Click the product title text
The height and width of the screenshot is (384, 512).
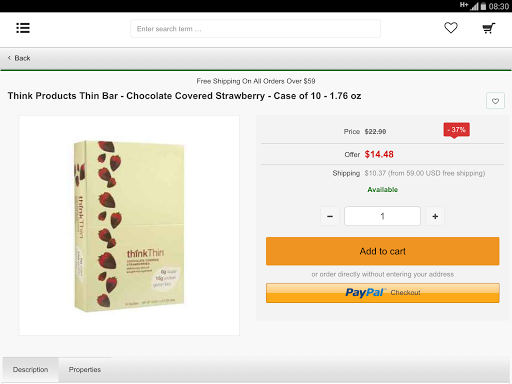click(184, 96)
